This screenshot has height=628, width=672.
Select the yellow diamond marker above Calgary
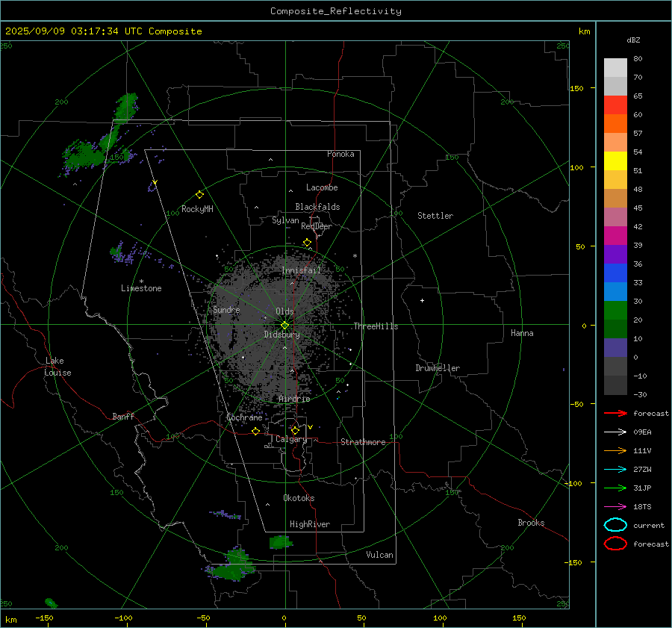(x=295, y=430)
